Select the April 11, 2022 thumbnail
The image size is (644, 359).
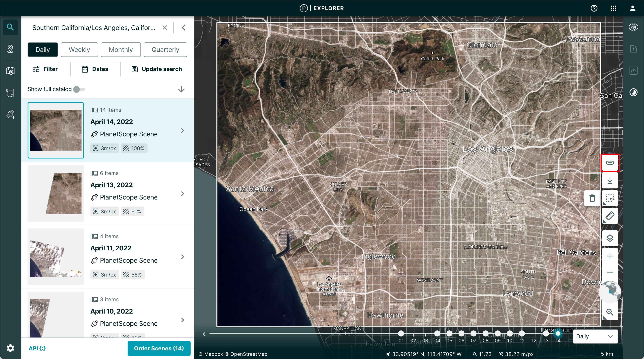(x=56, y=257)
